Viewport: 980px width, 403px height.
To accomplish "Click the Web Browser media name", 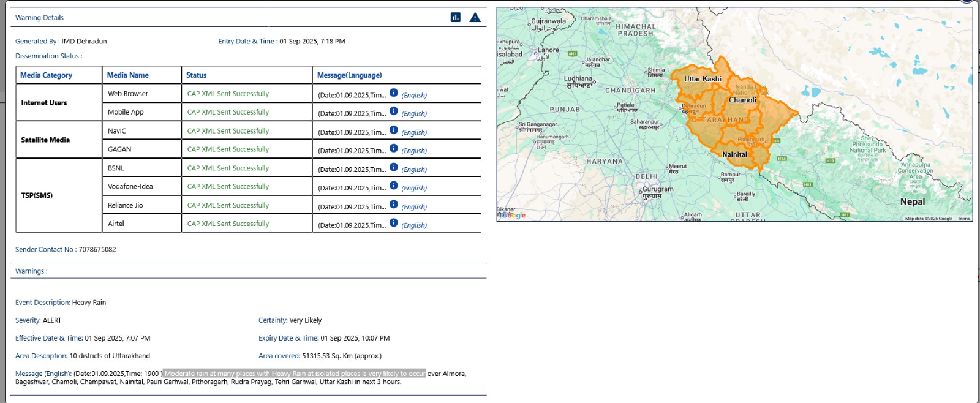I will tap(128, 94).
